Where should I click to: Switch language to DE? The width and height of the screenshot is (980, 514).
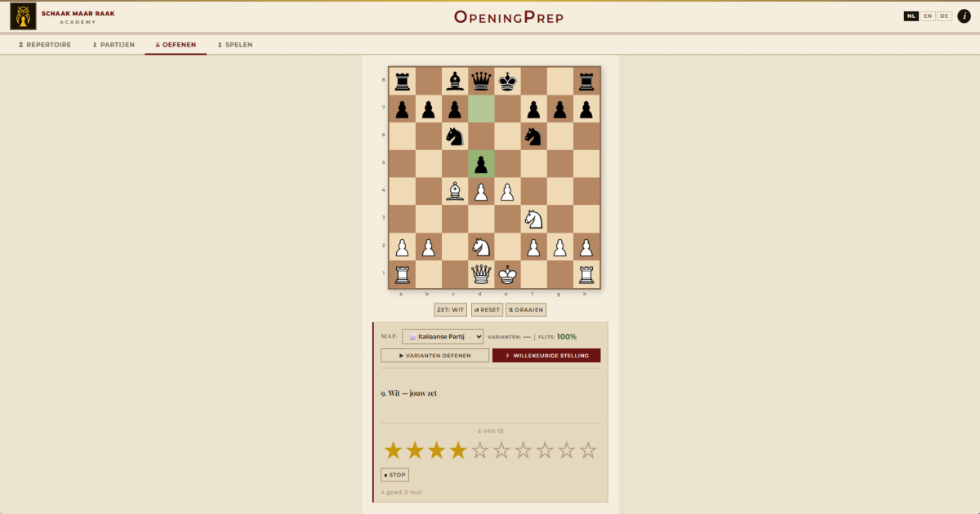[x=944, y=16]
